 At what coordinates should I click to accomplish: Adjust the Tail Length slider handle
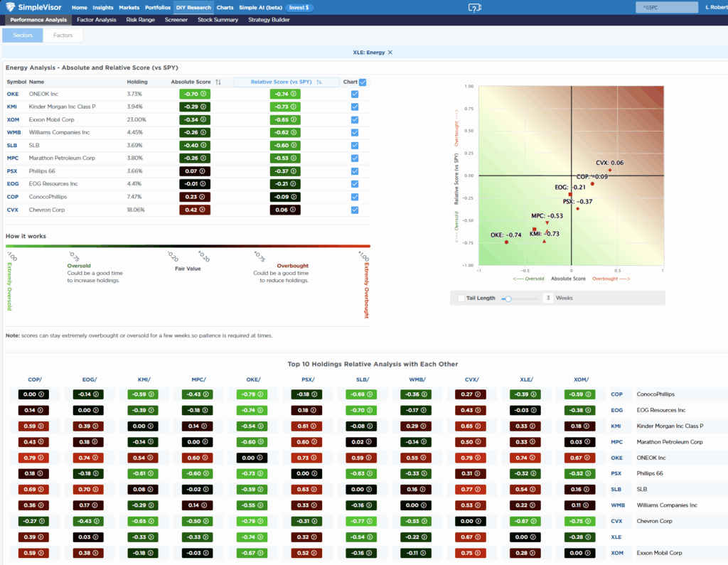point(508,298)
